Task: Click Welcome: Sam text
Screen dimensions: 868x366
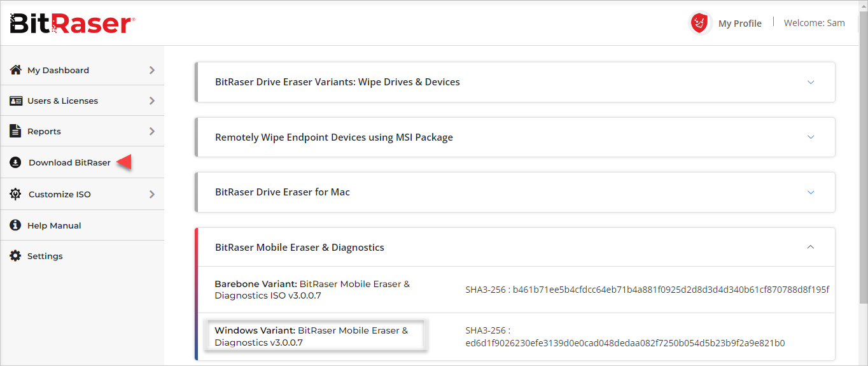Action: 815,23
